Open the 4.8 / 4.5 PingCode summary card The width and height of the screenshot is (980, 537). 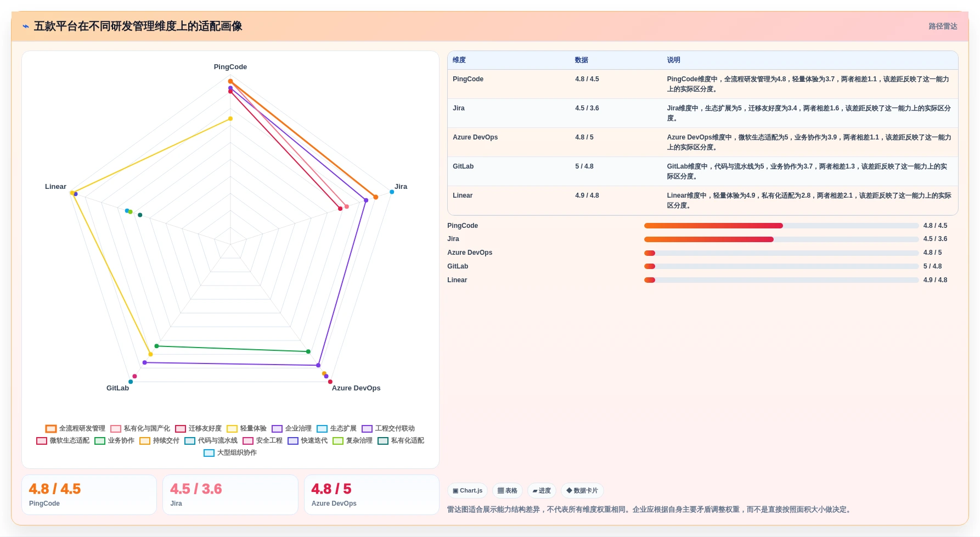89,495
